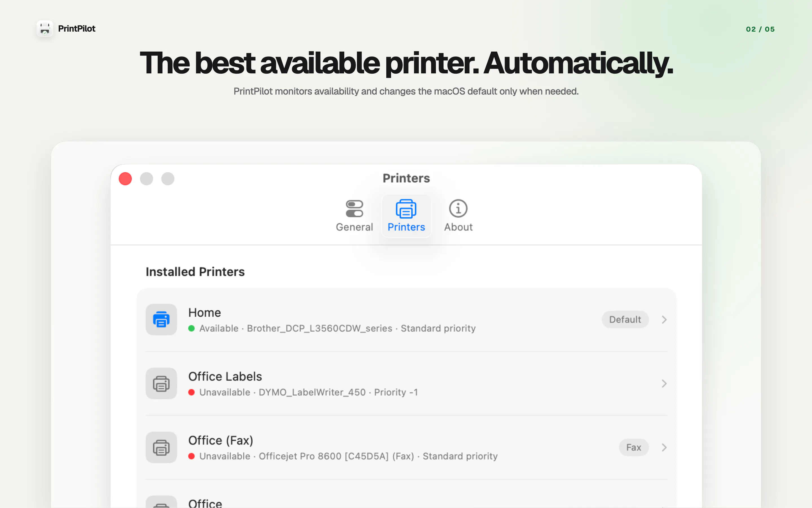This screenshot has height=508, width=812.
Task: Click the Office Labels printer icon
Action: click(161, 383)
